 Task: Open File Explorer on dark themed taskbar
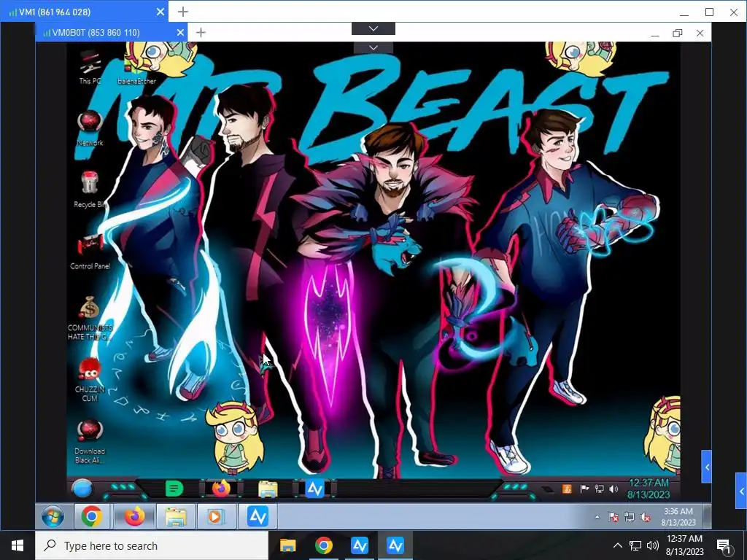click(x=268, y=489)
